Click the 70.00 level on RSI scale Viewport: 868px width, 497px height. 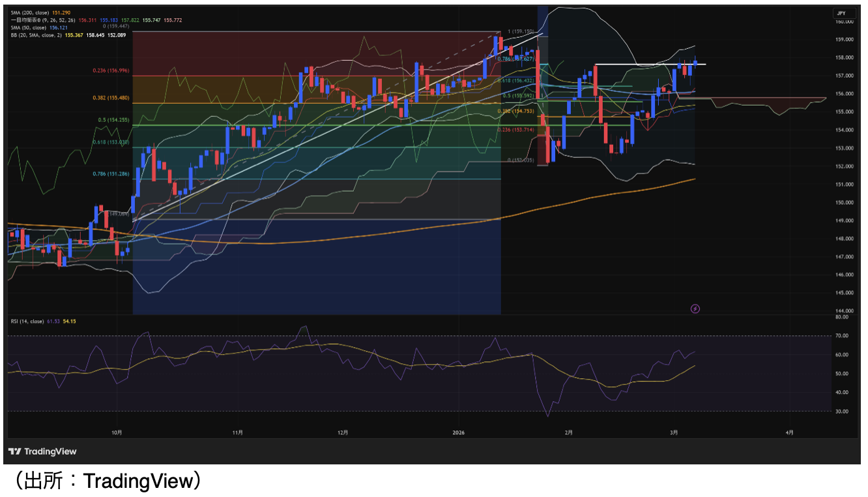(841, 336)
